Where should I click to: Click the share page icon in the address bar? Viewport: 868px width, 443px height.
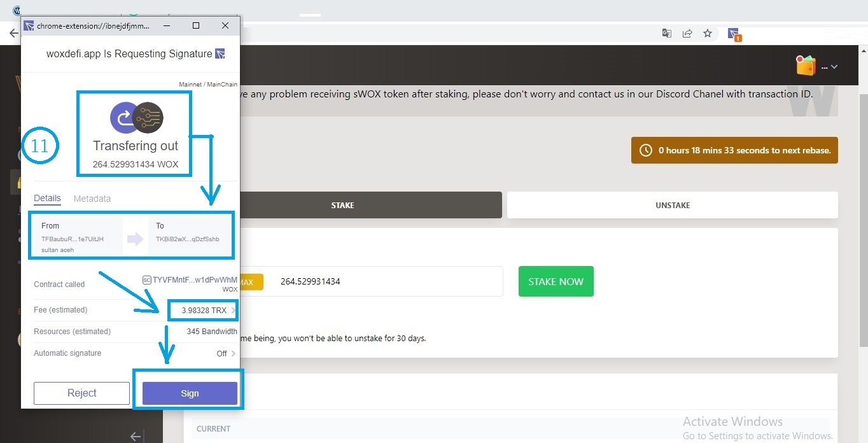[687, 33]
